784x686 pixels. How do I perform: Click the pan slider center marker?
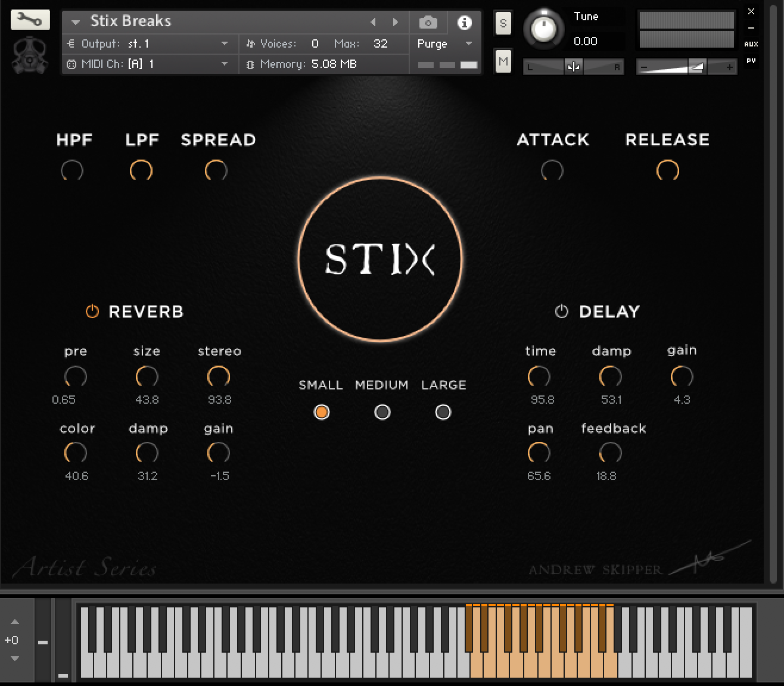(x=574, y=67)
